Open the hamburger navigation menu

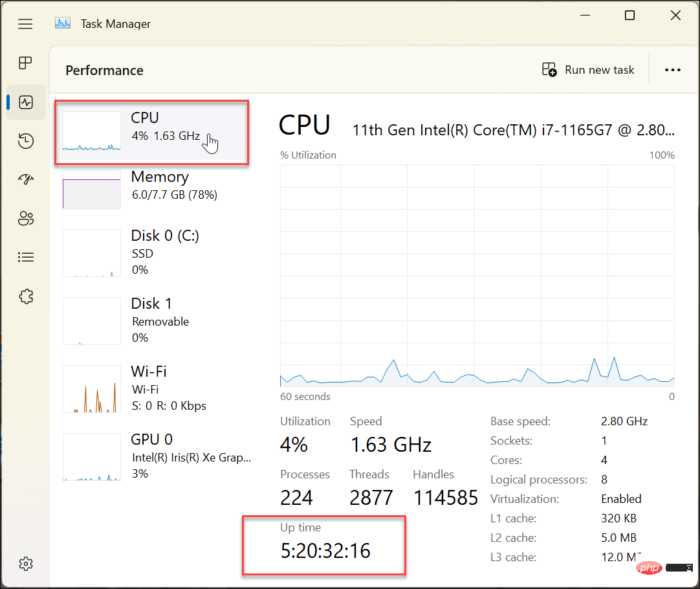tap(25, 24)
